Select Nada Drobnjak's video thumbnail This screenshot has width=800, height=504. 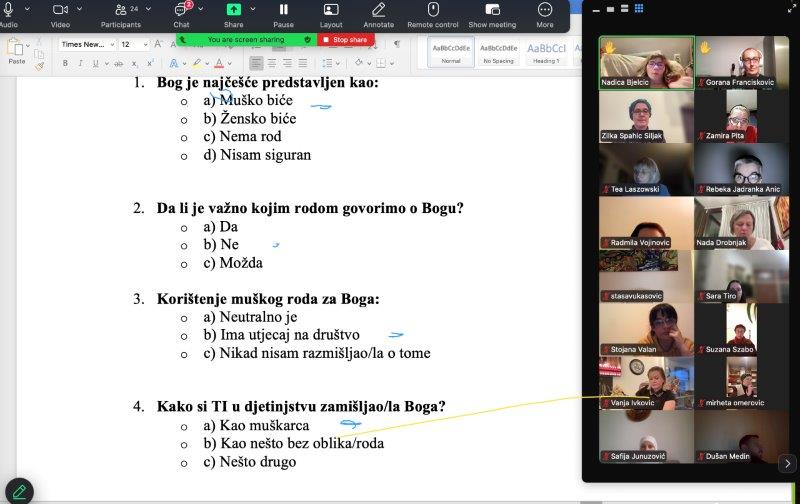741,222
